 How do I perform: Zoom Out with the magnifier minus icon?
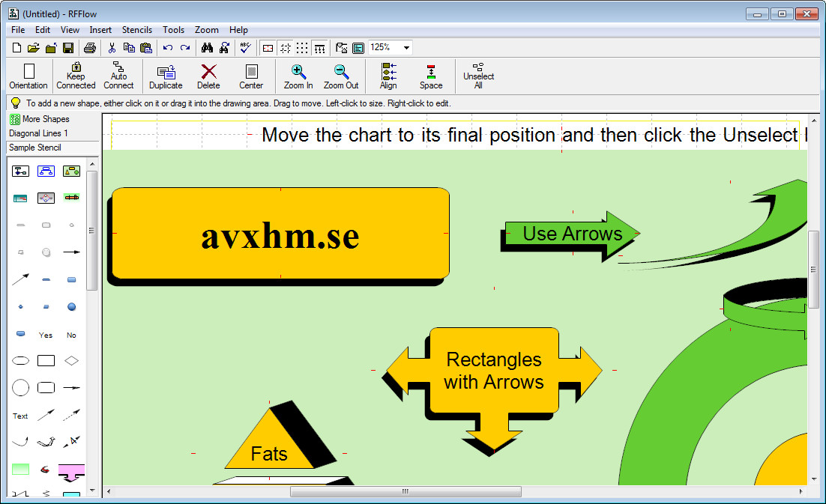(x=341, y=76)
